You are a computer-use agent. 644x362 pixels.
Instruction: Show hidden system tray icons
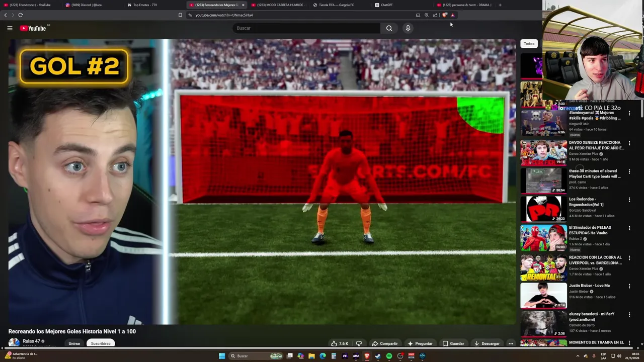(x=578, y=356)
